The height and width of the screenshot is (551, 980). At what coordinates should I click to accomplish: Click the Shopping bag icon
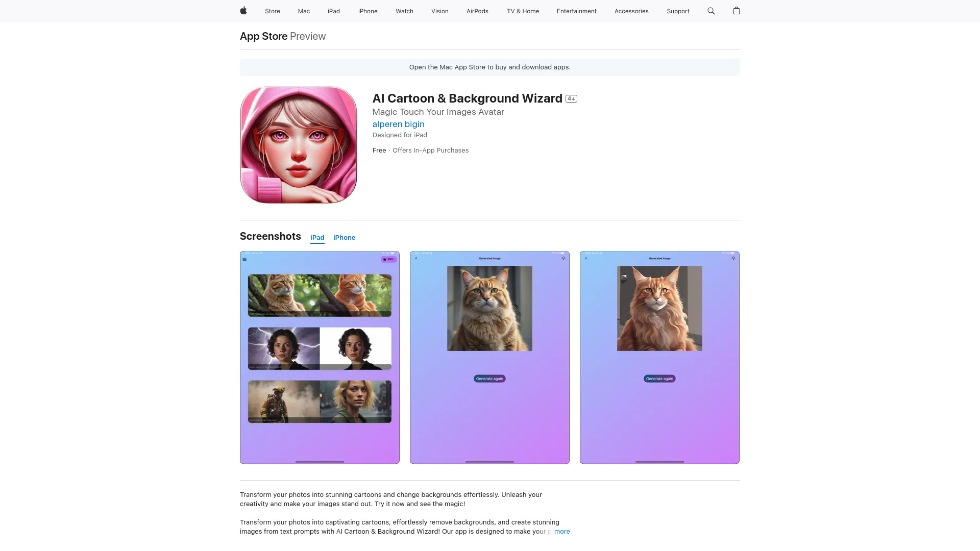pyautogui.click(x=737, y=11)
